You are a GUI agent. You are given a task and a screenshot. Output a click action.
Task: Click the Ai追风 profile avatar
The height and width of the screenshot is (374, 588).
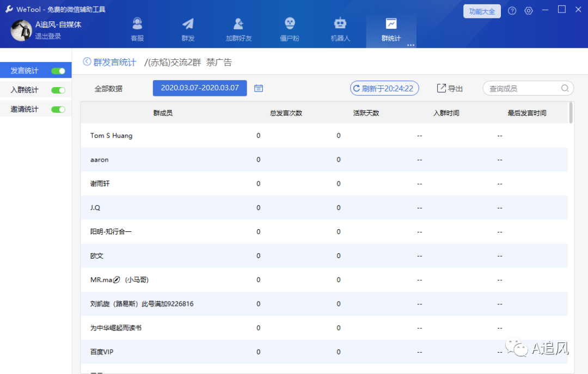pyautogui.click(x=21, y=30)
